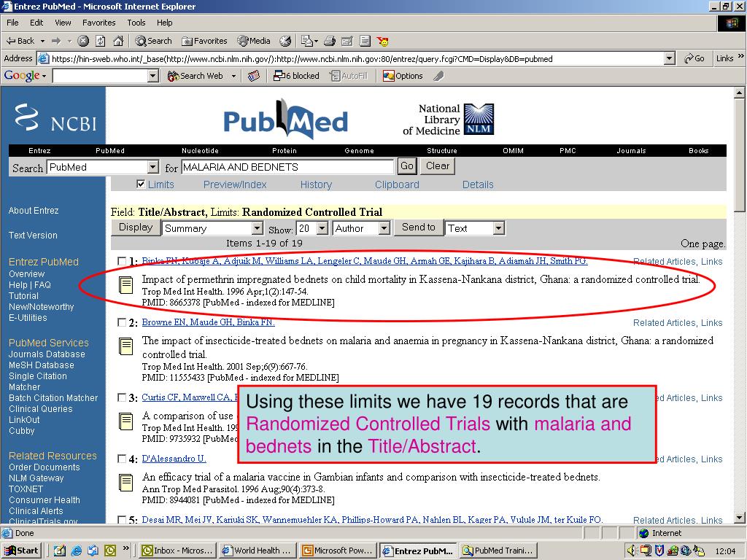Click the browser Address URL field
This screenshot has height=560, width=747.
click(357, 58)
